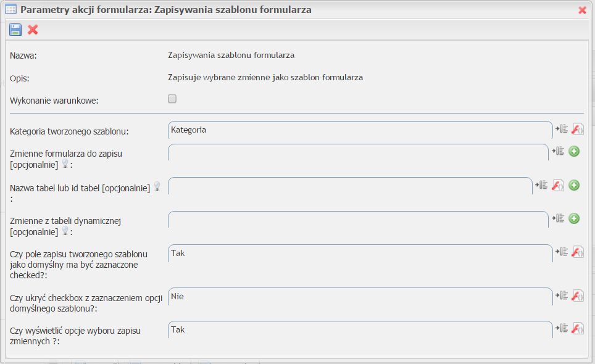Click the red X cancel toolbar icon

33,30
